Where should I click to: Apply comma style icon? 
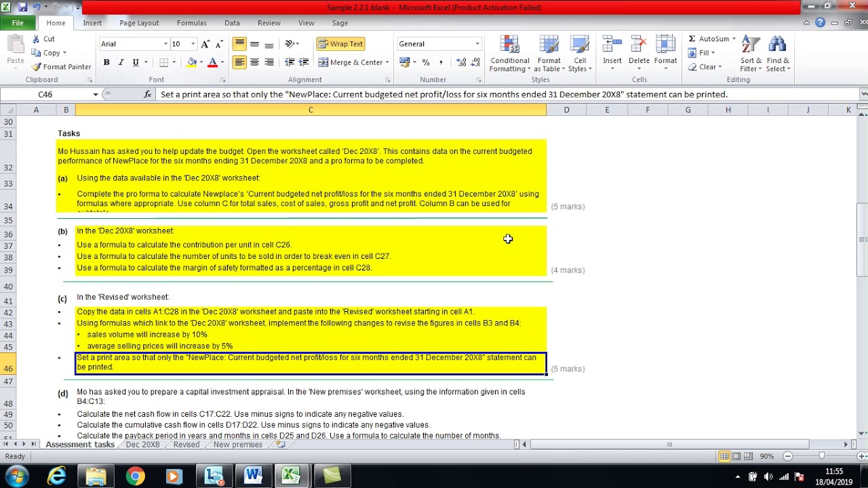441,62
